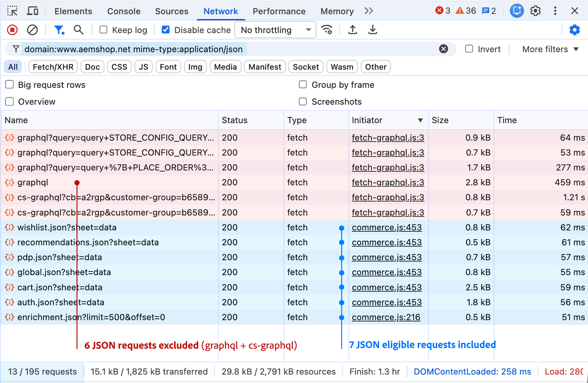Activate the inspect element picker icon

click(x=12, y=11)
